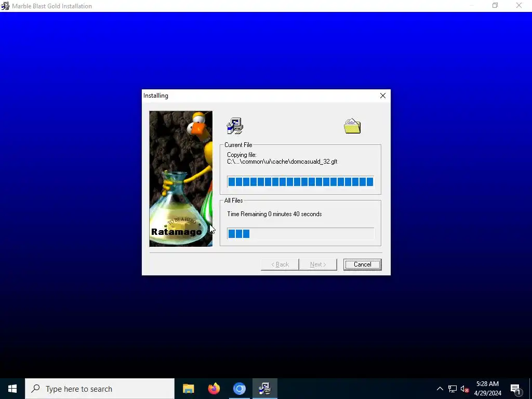
Task: Open the notification center icon
Action: 516,389
